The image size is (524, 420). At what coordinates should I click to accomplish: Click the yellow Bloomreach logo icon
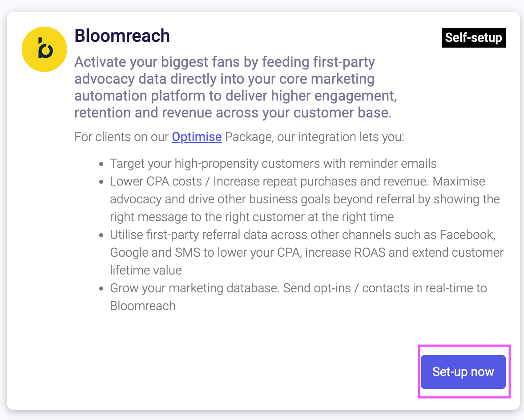tap(44, 49)
